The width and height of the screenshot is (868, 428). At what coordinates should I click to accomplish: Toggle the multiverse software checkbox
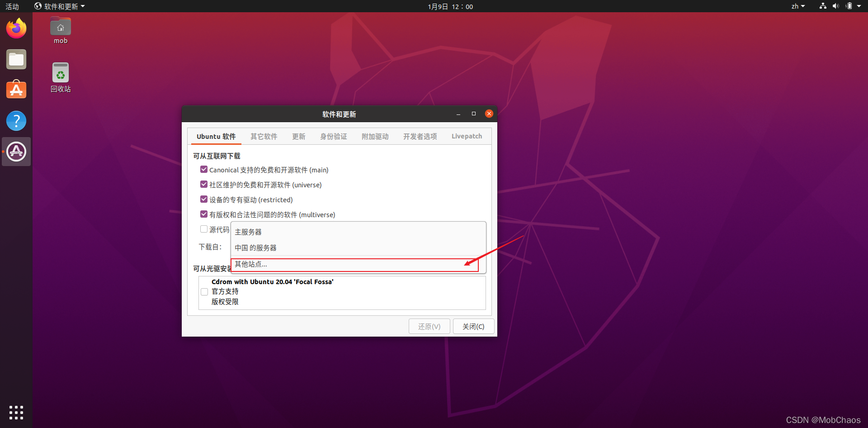[x=204, y=214]
